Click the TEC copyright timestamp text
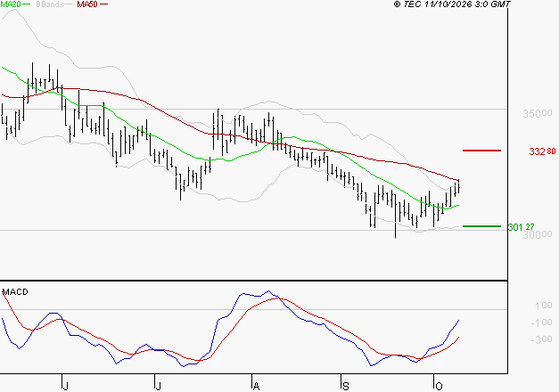Viewport: 559px width, 392px height. (452, 4)
